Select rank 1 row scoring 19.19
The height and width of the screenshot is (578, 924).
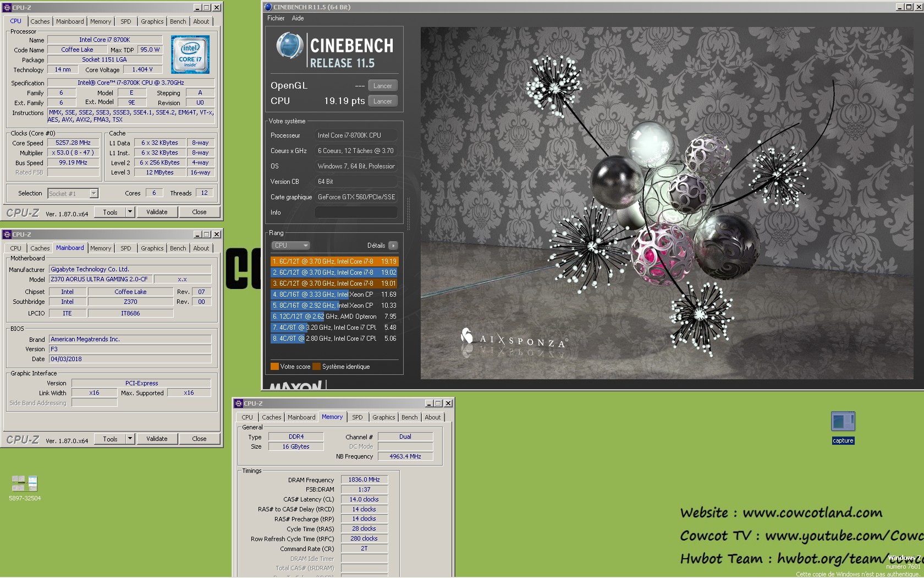334,261
